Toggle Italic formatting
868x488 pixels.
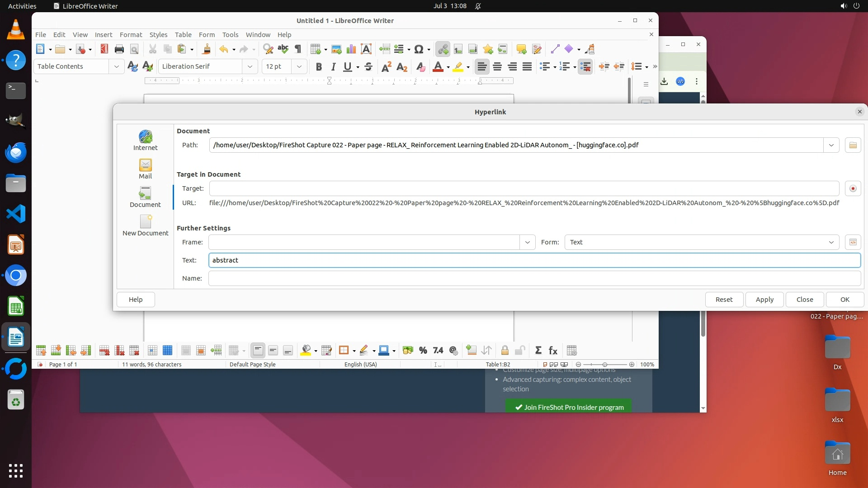tap(333, 67)
